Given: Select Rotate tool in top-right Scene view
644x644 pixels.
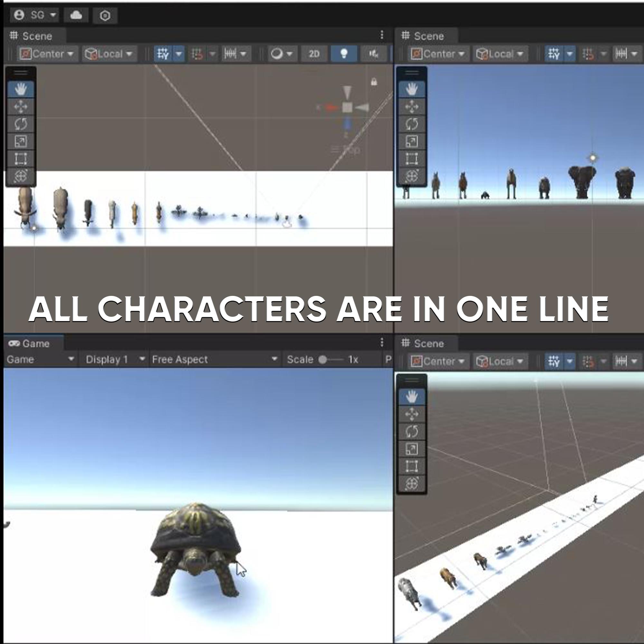Looking at the screenshot, I should pyautogui.click(x=412, y=124).
